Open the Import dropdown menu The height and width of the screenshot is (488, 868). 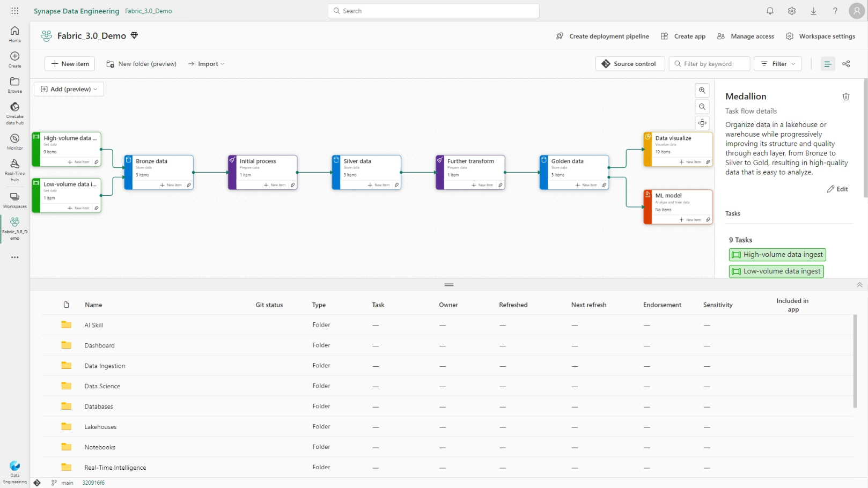click(207, 64)
